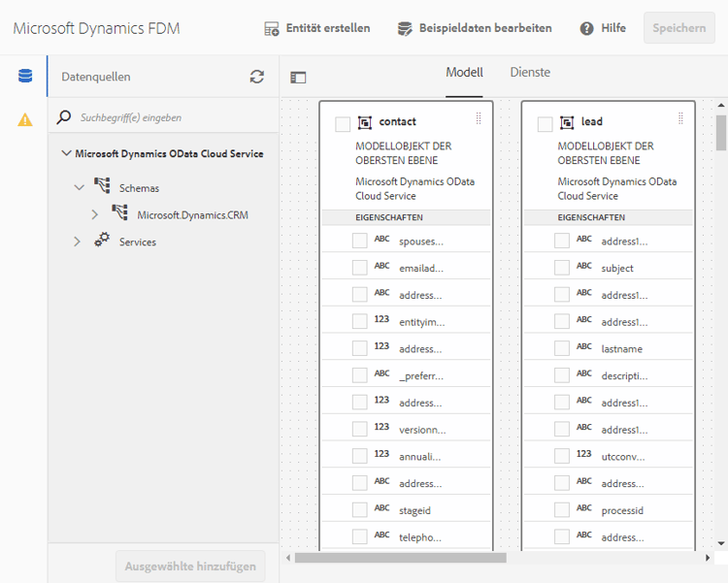Viewport: 728px width, 583px height.
Task: Expand the Microsoft.Dynamics.CRM node
Action: (95, 214)
